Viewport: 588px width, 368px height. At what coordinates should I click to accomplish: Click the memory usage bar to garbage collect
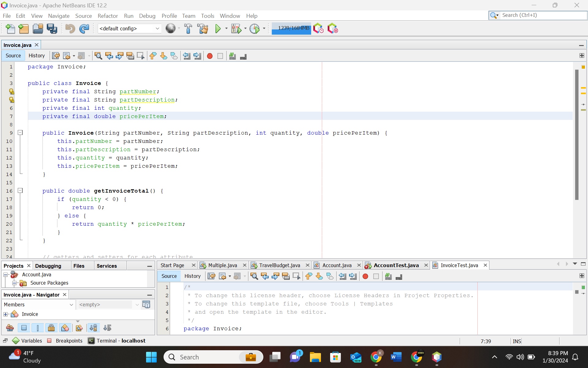coord(291,29)
